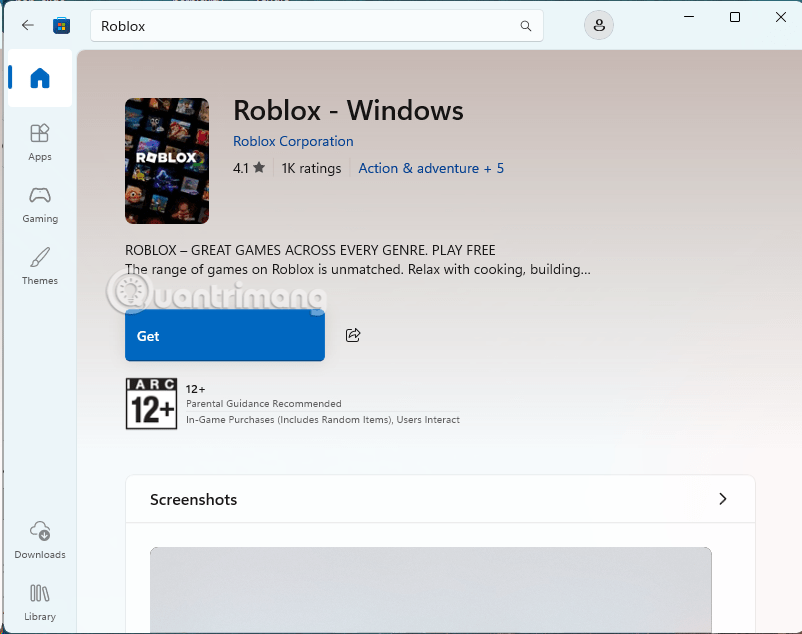
Task: Click 'In-Game Purchases' rating details text
Action: pyautogui.click(x=323, y=420)
